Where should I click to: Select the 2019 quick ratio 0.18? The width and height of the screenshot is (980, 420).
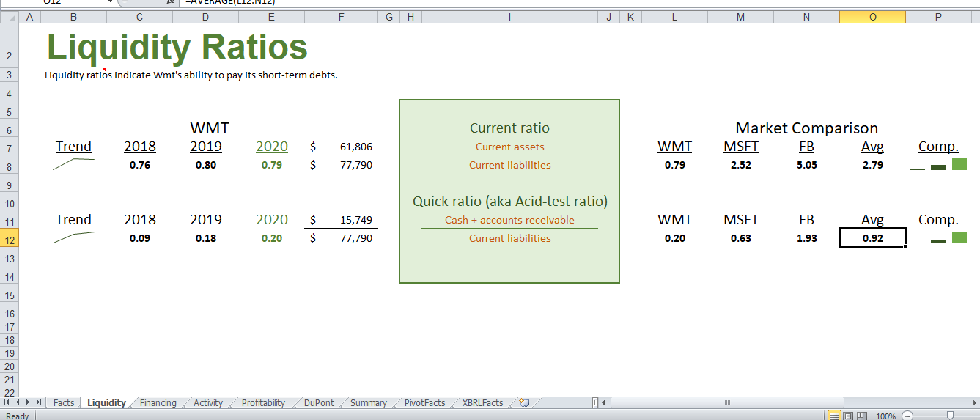[x=206, y=238]
